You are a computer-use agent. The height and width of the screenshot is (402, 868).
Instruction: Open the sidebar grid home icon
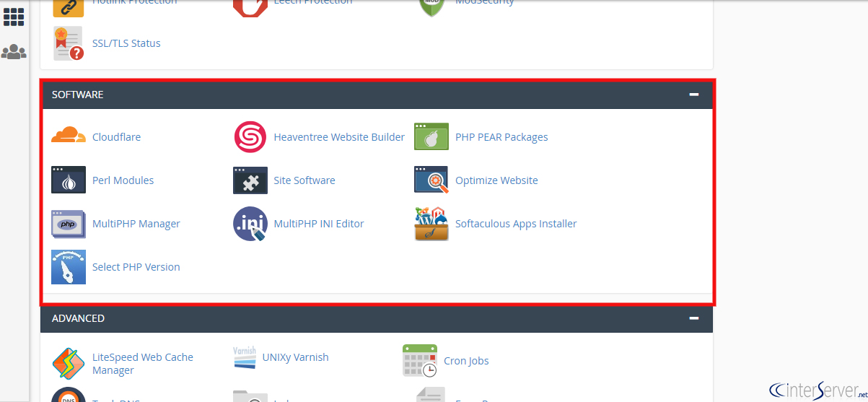[x=14, y=17]
